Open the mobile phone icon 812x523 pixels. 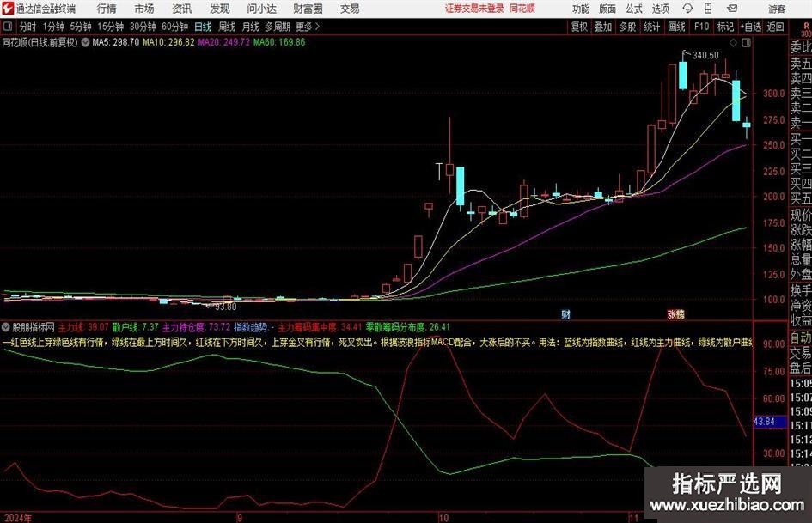pos(708,9)
